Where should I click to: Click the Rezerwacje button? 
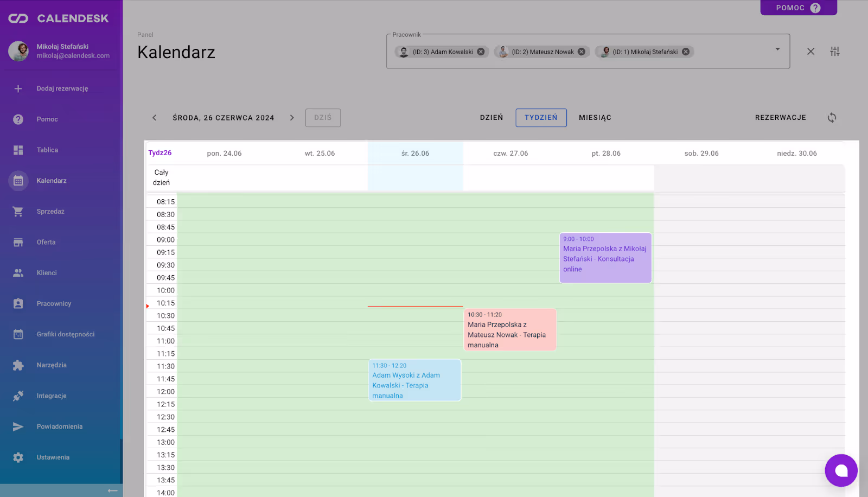click(780, 118)
